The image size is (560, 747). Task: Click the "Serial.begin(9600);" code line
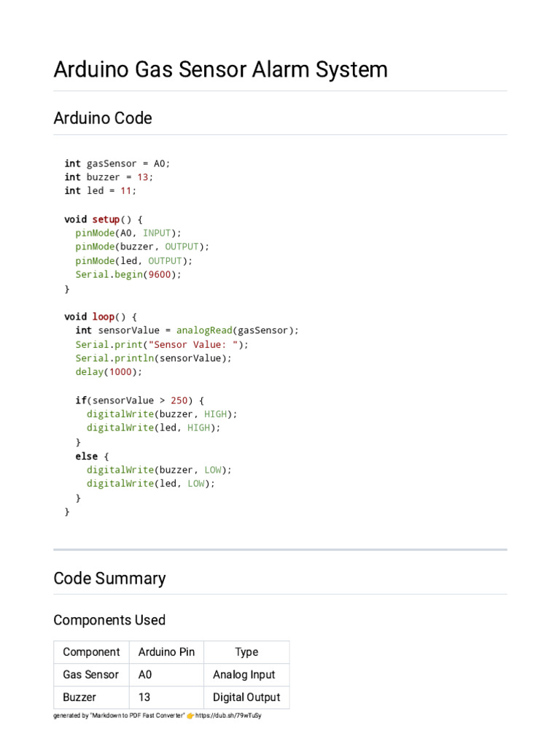[128, 275]
